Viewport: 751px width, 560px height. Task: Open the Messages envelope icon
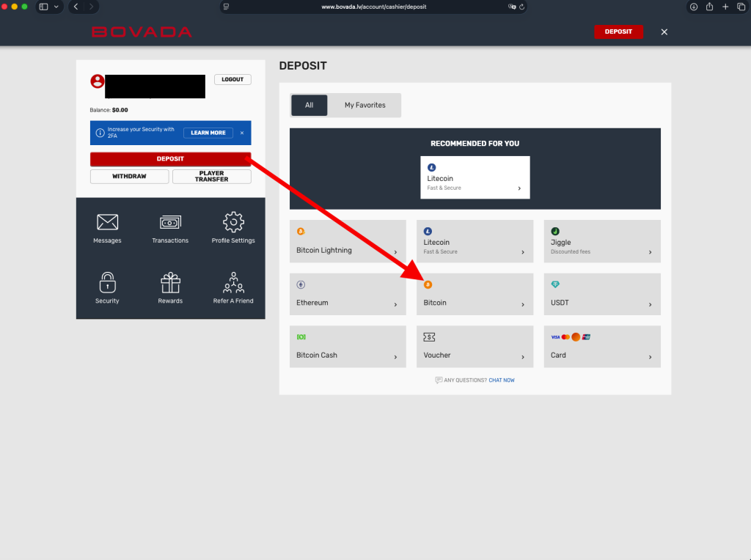107,222
